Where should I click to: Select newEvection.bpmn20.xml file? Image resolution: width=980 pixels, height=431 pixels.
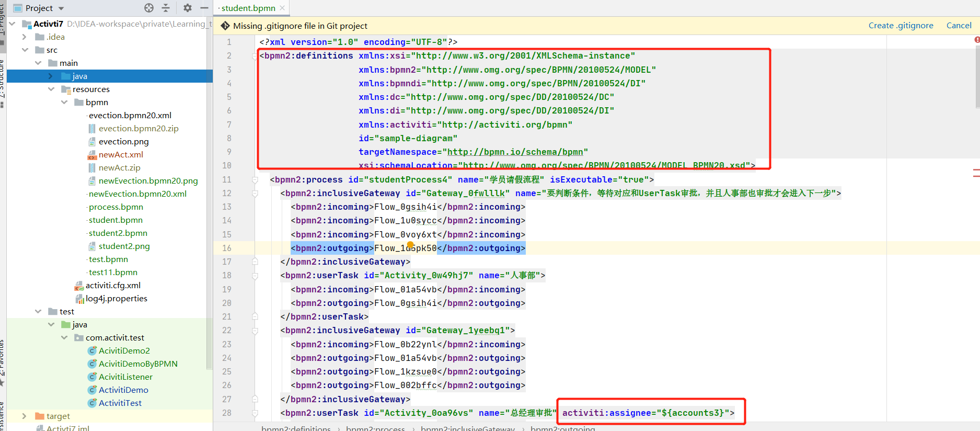pyautogui.click(x=137, y=194)
